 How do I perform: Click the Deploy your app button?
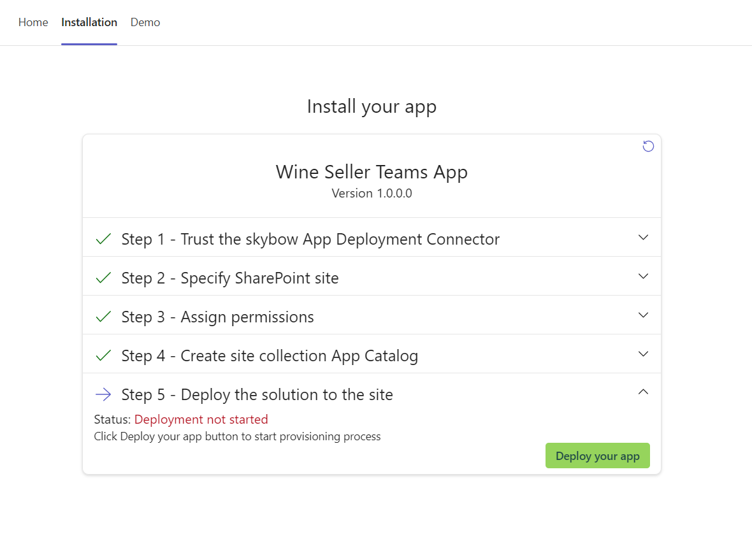tap(598, 456)
